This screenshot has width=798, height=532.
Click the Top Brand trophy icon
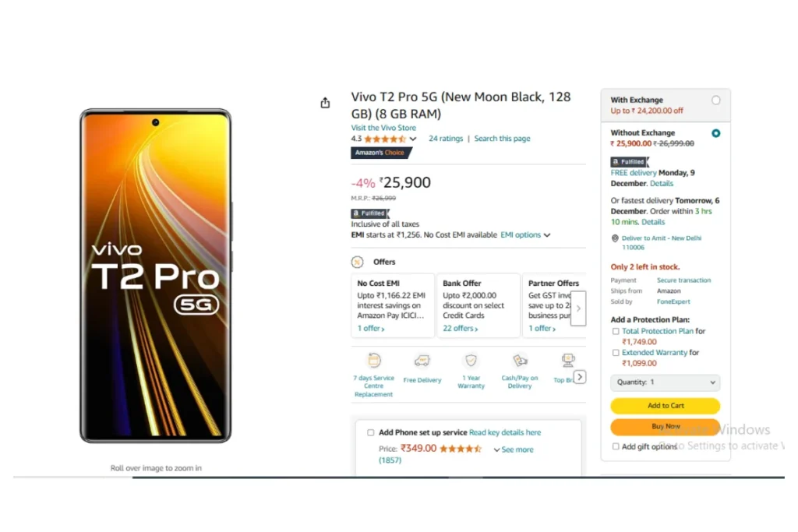coord(568,361)
